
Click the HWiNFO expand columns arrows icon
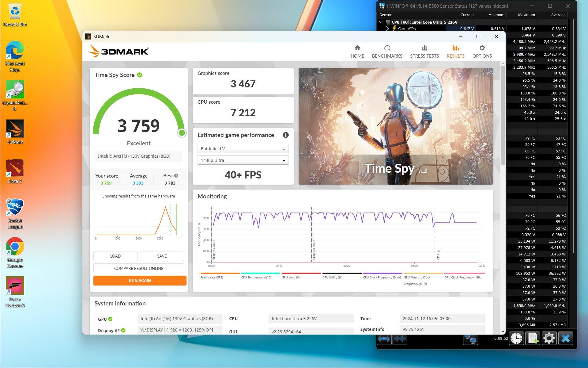[384, 339]
